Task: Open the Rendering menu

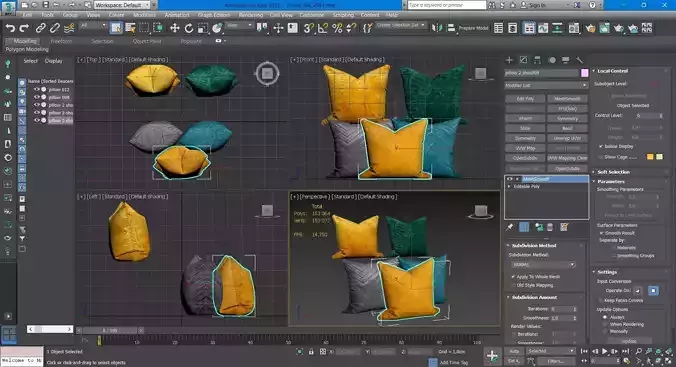Action: 250,15
